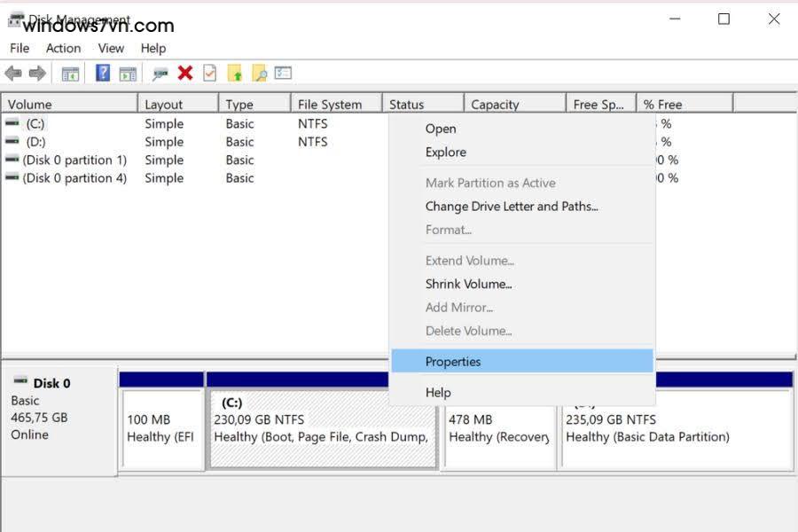Open the Action menu
The width and height of the screenshot is (798, 532).
[x=63, y=48]
